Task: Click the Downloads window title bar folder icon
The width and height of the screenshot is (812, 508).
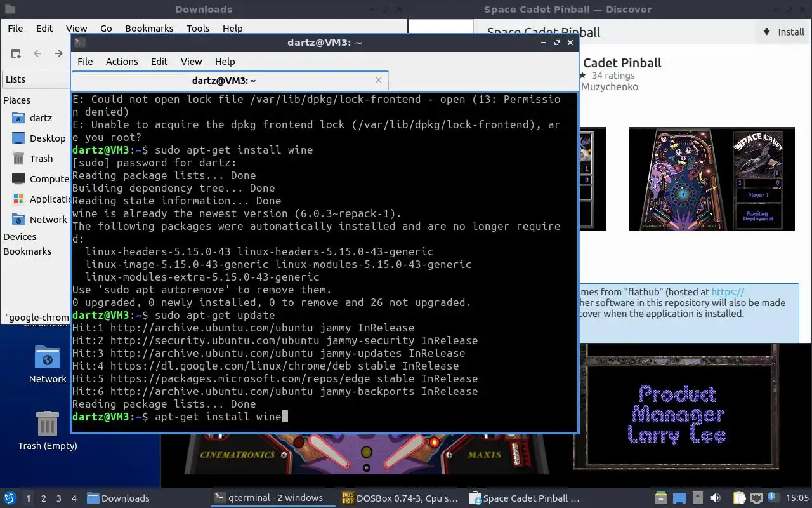Action: pyautogui.click(x=9, y=9)
